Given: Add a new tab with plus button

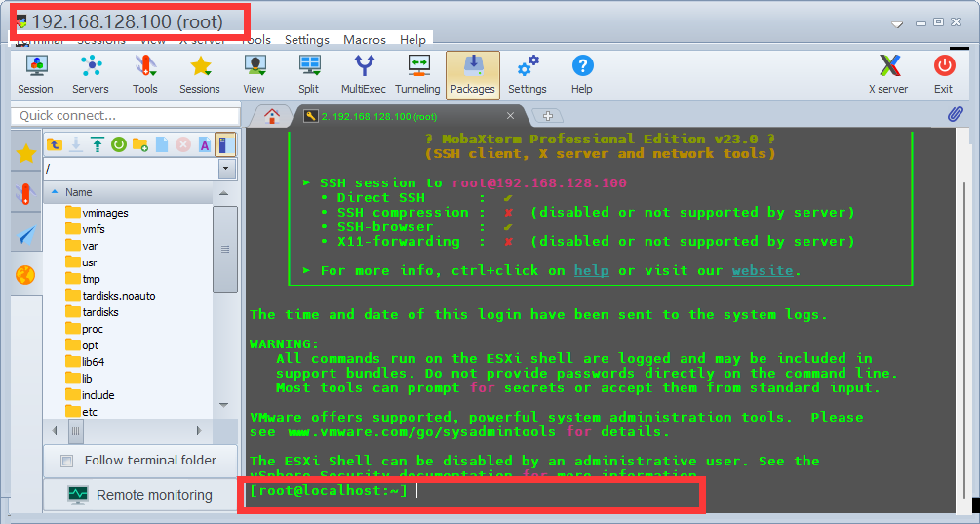Looking at the screenshot, I should click(x=547, y=116).
